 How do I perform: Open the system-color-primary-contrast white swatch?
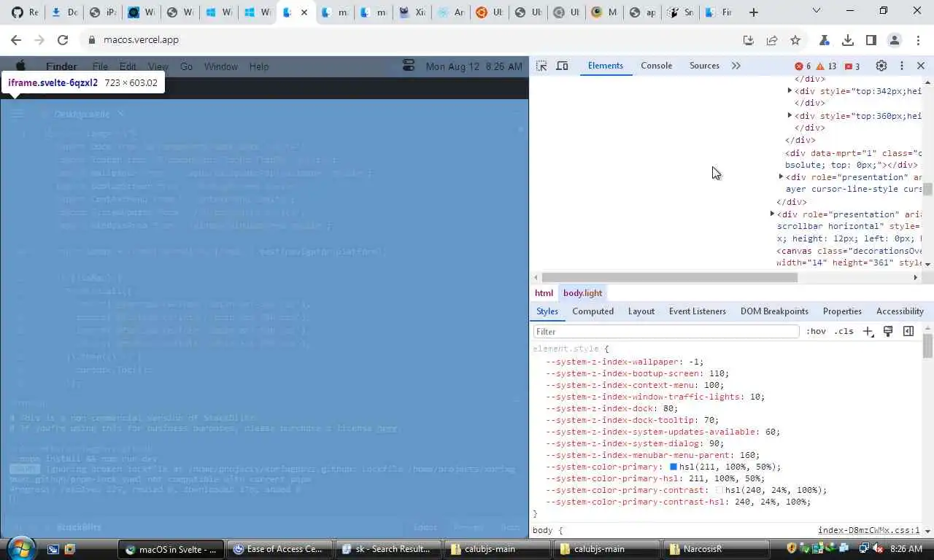[720, 490]
